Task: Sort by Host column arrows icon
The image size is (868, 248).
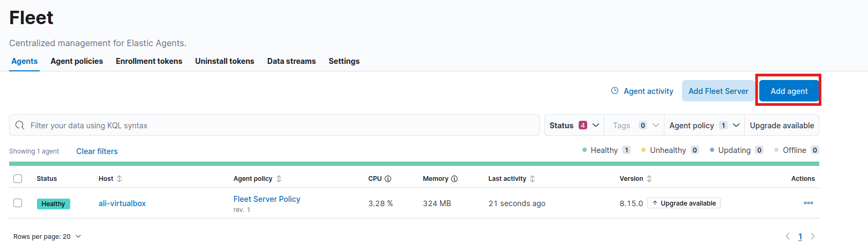Action: 119,179
